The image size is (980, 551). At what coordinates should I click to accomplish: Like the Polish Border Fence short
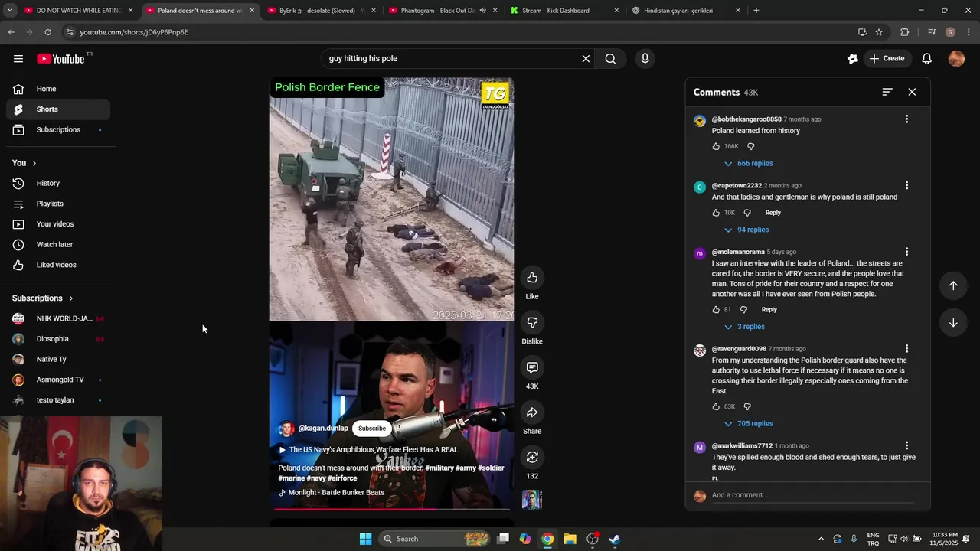click(532, 278)
